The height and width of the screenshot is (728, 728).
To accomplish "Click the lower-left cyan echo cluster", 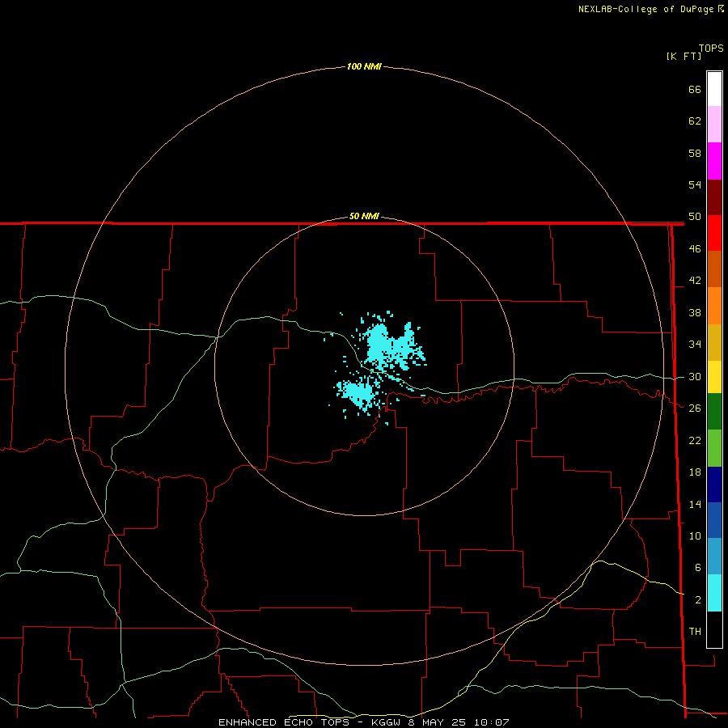I will [358, 393].
